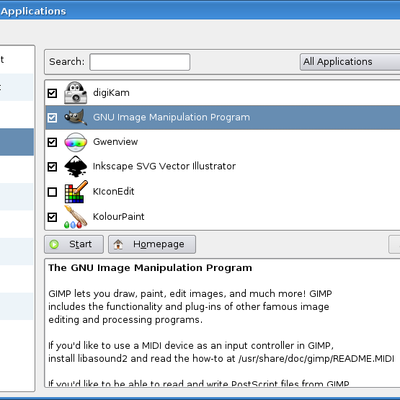Toggle the GNU Image Manipulation Program checkbox
The height and width of the screenshot is (400, 400).
pyautogui.click(x=52, y=118)
